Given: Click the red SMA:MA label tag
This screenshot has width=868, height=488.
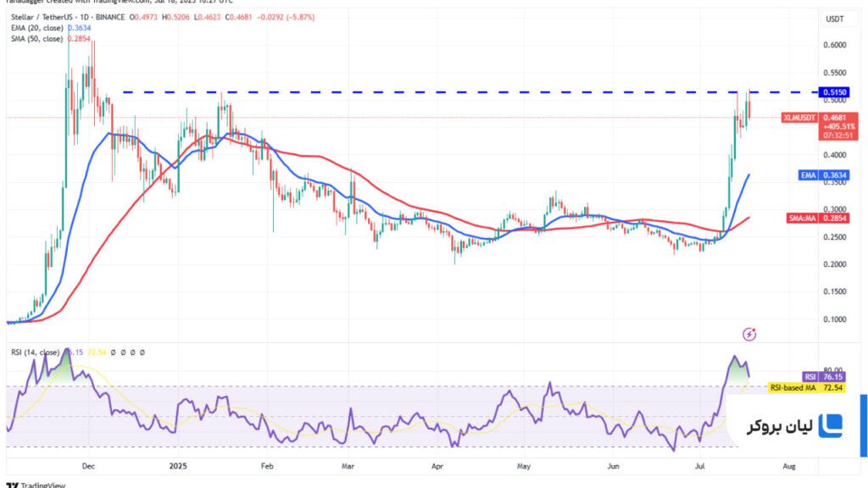Looking at the screenshot, I should point(802,219).
